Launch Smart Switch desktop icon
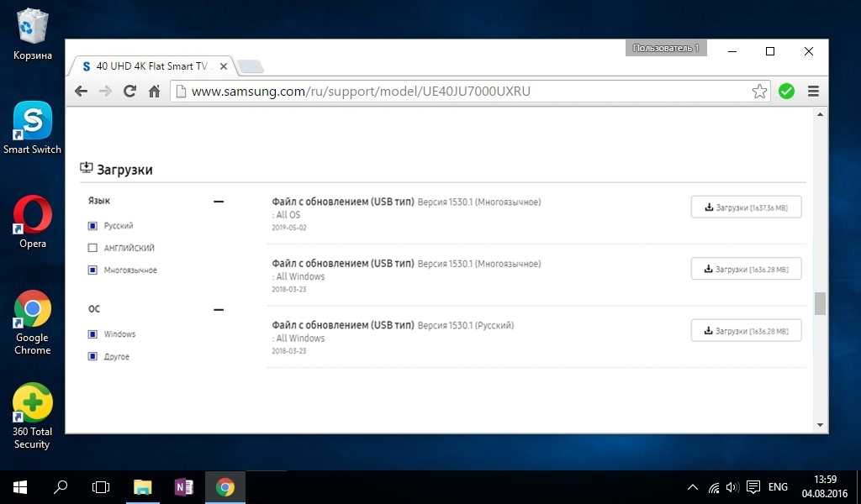861x504 pixels. click(33, 128)
